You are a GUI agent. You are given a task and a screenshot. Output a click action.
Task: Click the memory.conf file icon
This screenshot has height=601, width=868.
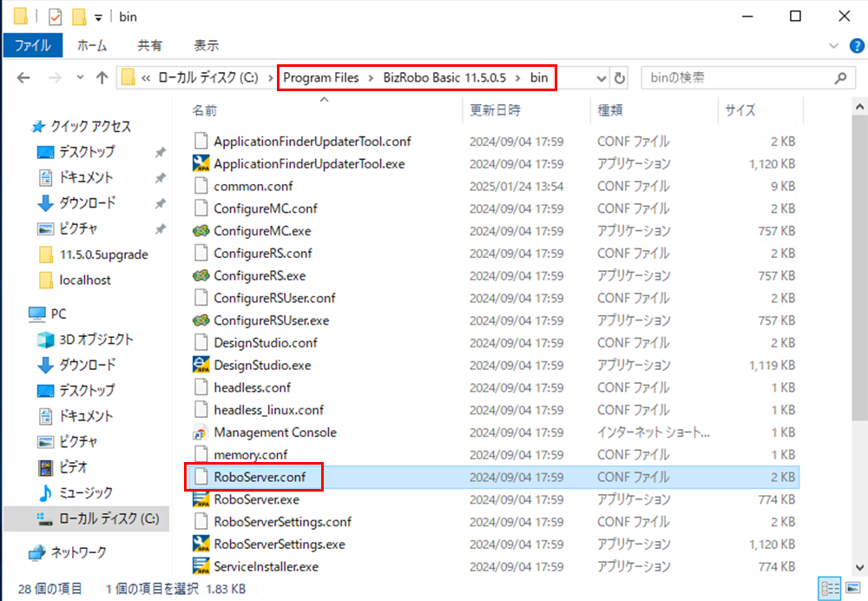[x=201, y=454]
